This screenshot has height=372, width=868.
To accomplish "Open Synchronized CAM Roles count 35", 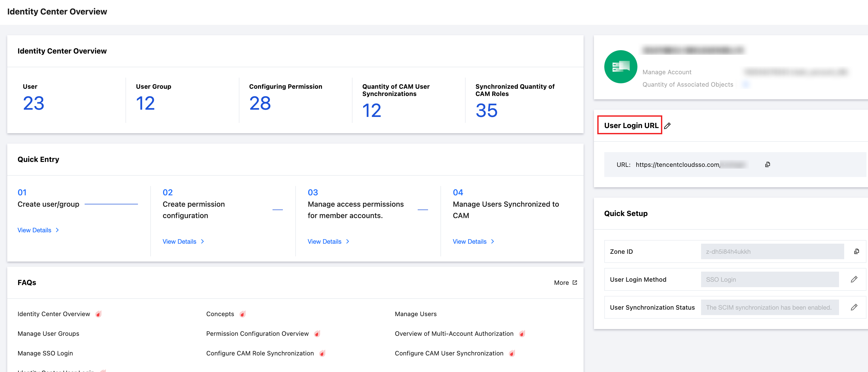I will pos(486,110).
